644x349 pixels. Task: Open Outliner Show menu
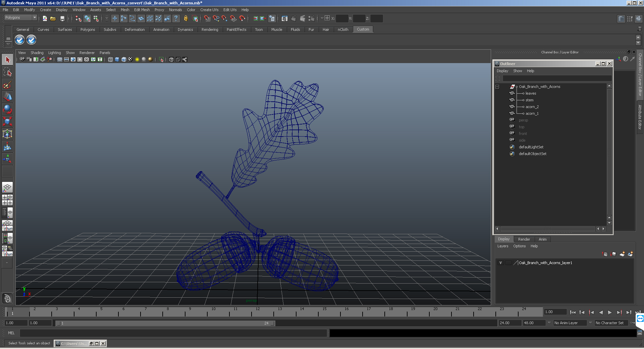(x=518, y=71)
